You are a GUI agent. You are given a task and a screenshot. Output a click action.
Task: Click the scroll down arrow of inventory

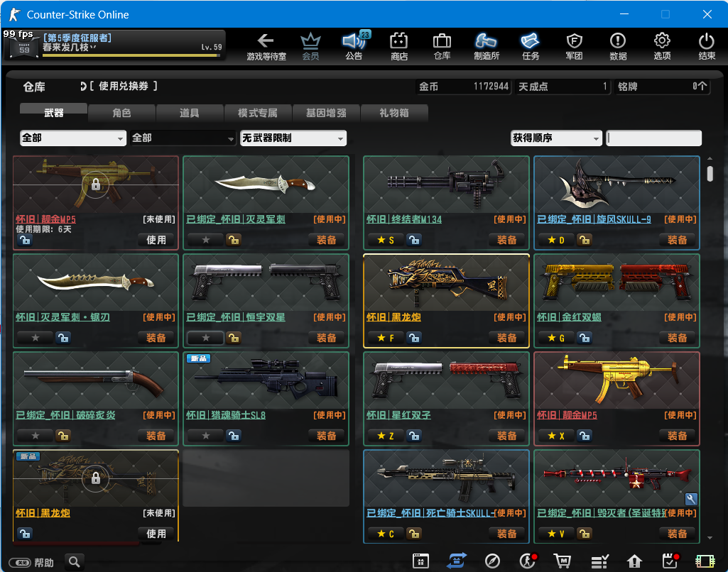pos(710,538)
